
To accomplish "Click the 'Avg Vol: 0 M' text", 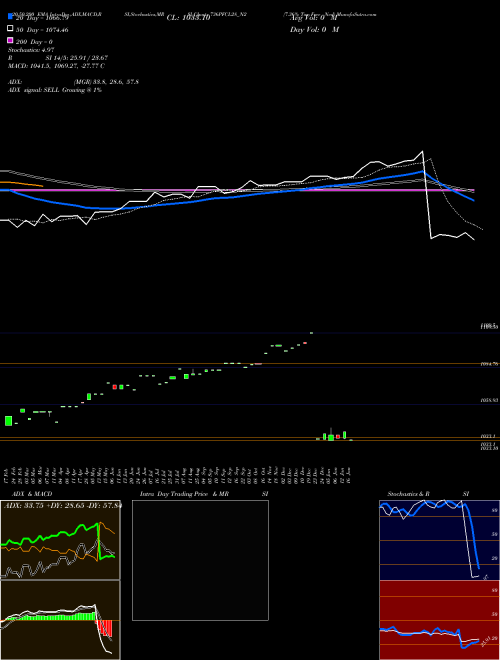I will coord(314,18).
